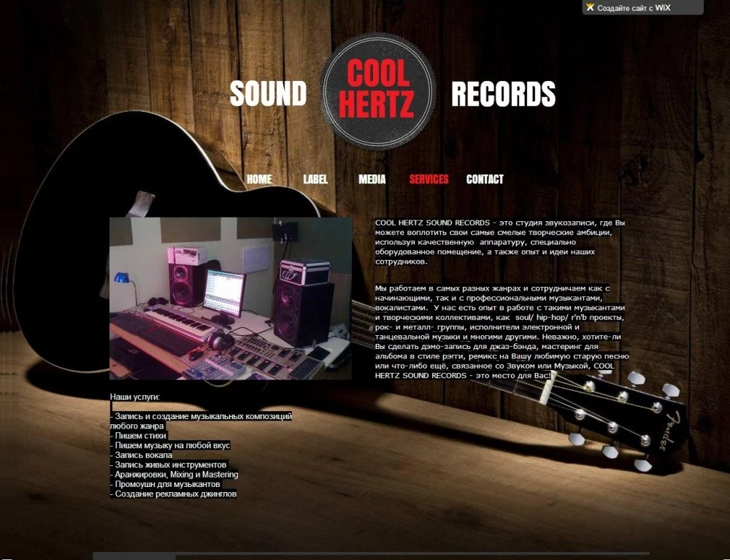Click the 'Наши услуги:' heading

point(135,397)
